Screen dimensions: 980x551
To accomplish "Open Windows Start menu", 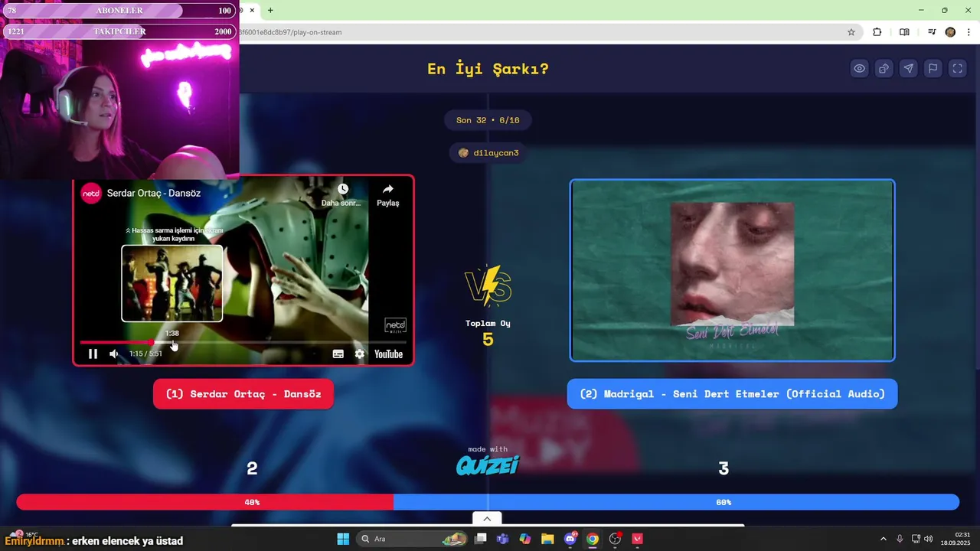I will pyautogui.click(x=343, y=539).
